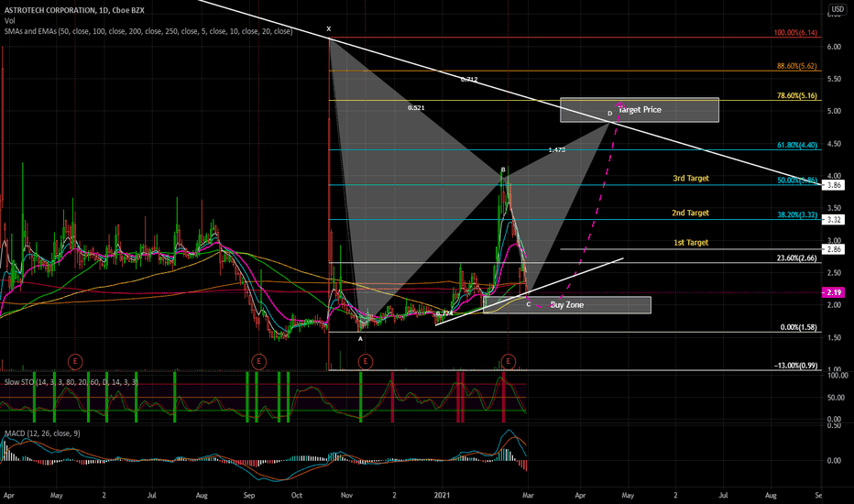854x504 pixels.
Task: Click the Oct label on the time axis
Action: pyautogui.click(x=297, y=495)
